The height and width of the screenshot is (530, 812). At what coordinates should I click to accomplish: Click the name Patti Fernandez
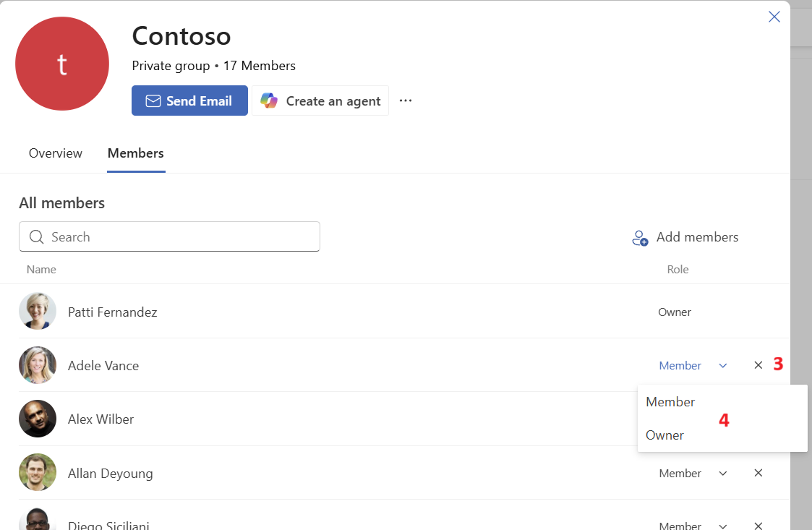tap(112, 312)
